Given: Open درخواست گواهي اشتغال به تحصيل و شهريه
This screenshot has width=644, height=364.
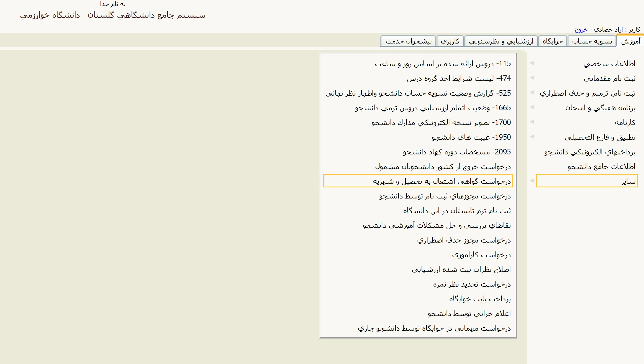Looking at the screenshot, I should pos(442,181).
